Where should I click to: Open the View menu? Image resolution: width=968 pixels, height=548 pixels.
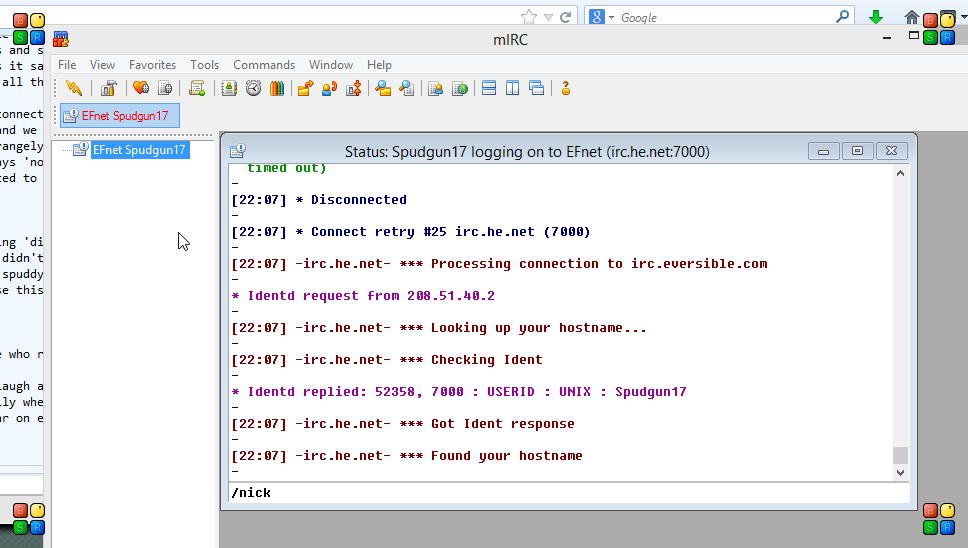pos(102,65)
